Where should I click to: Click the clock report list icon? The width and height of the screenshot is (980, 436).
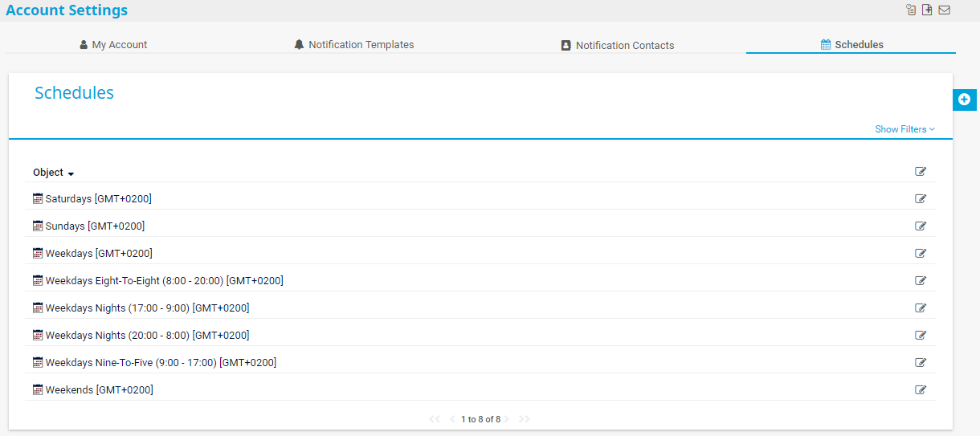(911, 10)
